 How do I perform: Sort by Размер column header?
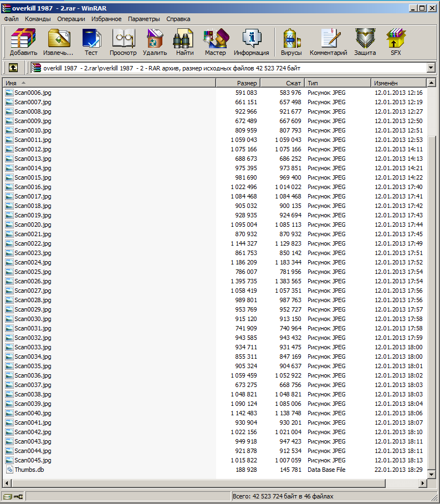(x=238, y=83)
